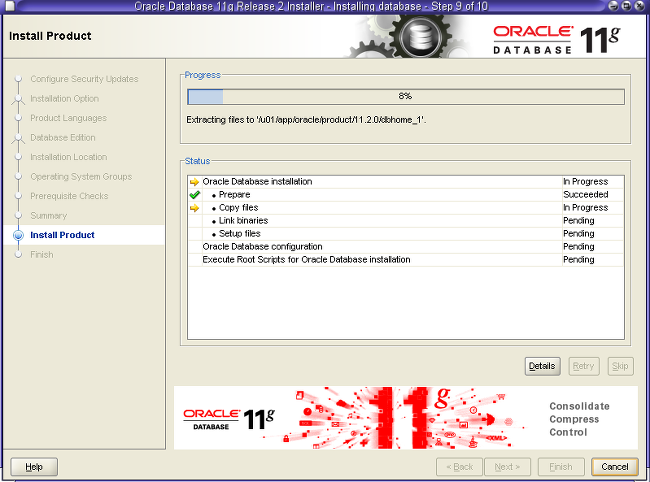Click the Back button
This screenshot has width=650, height=482.
(459, 467)
